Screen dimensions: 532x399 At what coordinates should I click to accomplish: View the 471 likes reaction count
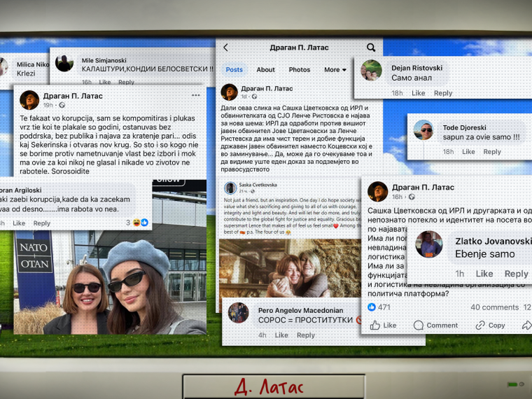pyautogui.click(x=379, y=307)
